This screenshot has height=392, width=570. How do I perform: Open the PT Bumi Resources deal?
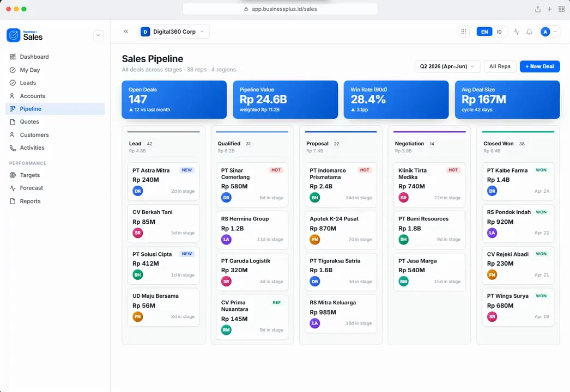click(429, 230)
